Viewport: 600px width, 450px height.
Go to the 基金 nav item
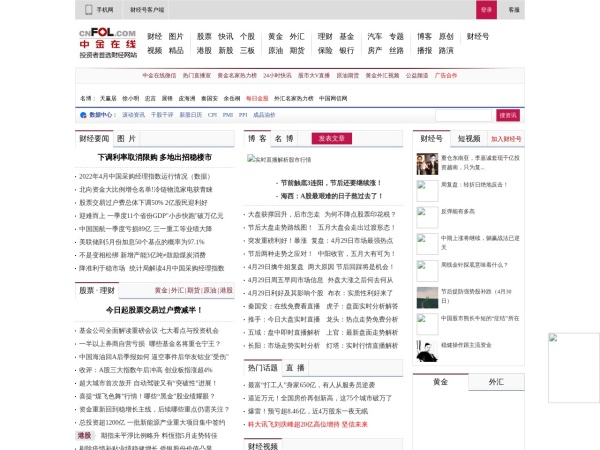tap(347, 36)
